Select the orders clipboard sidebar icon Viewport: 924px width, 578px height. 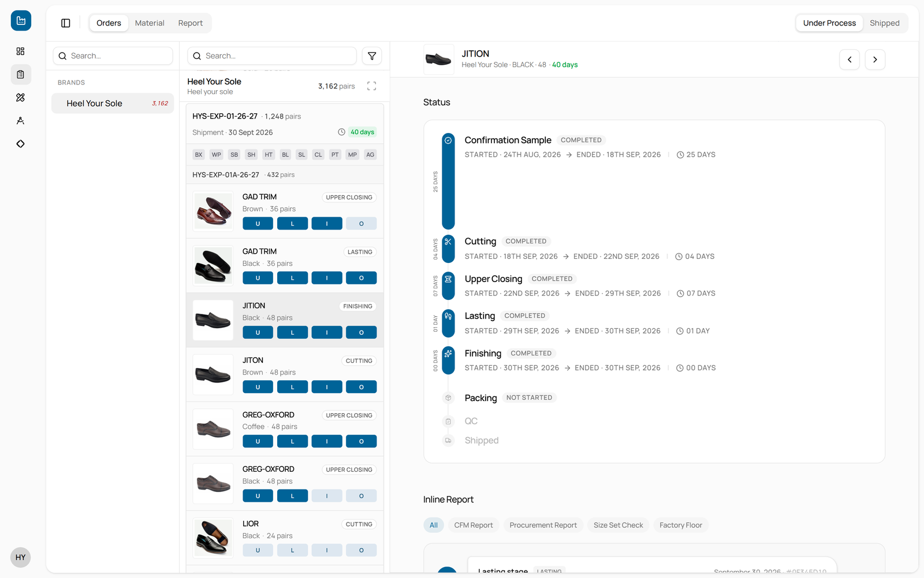tap(21, 75)
